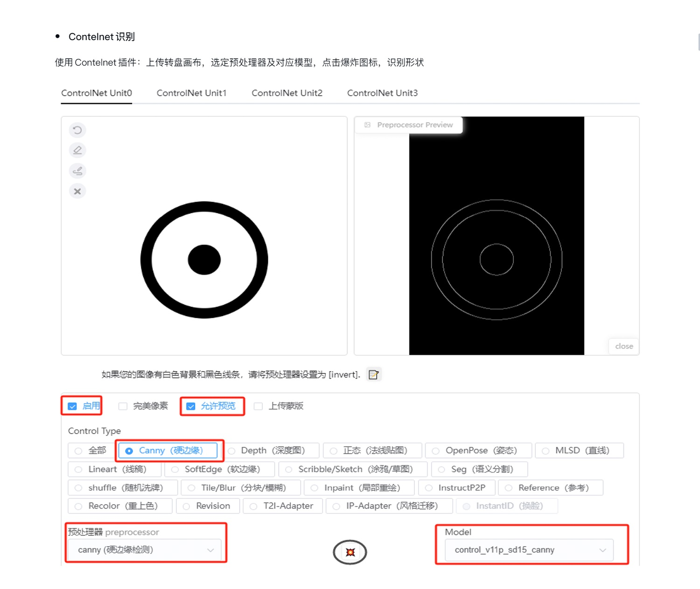Open the control_v11p_sd15_canny Model dropdown
This screenshot has width=700, height=589.
point(529,550)
